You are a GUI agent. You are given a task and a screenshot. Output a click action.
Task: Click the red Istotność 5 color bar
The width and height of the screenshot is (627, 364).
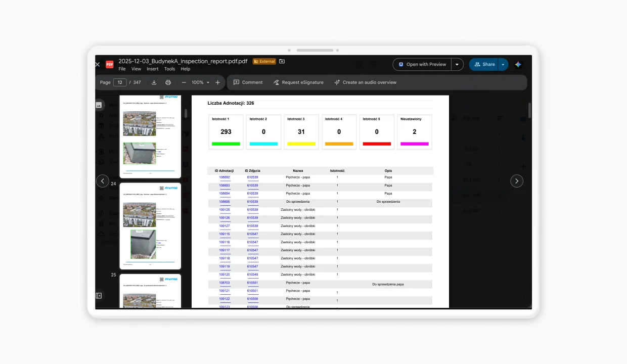coord(377,144)
